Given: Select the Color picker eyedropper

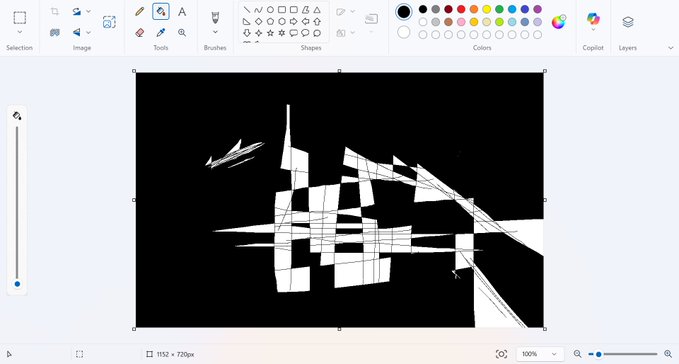Looking at the screenshot, I should 161,32.
